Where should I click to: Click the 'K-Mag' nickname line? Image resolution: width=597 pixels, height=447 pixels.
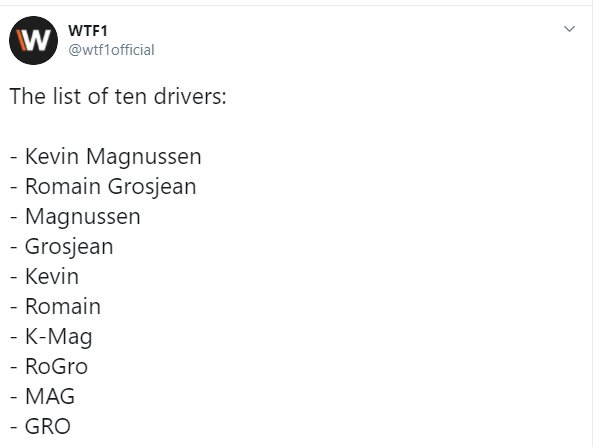[51, 337]
